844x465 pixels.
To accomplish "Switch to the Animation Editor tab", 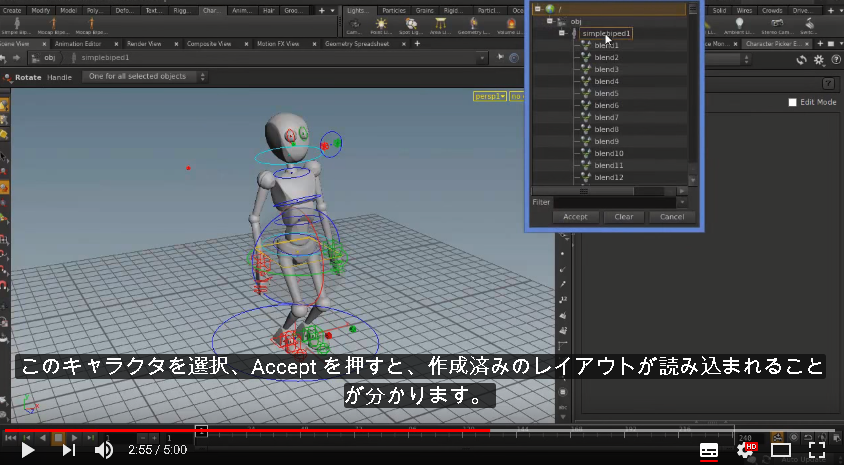I will (x=78, y=44).
